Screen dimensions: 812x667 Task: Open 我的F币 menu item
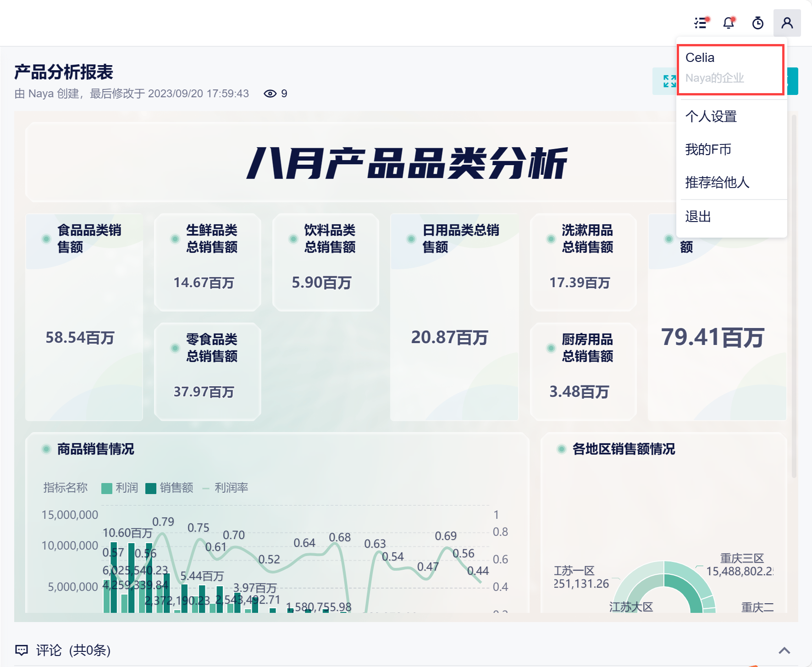pos(732,150)
